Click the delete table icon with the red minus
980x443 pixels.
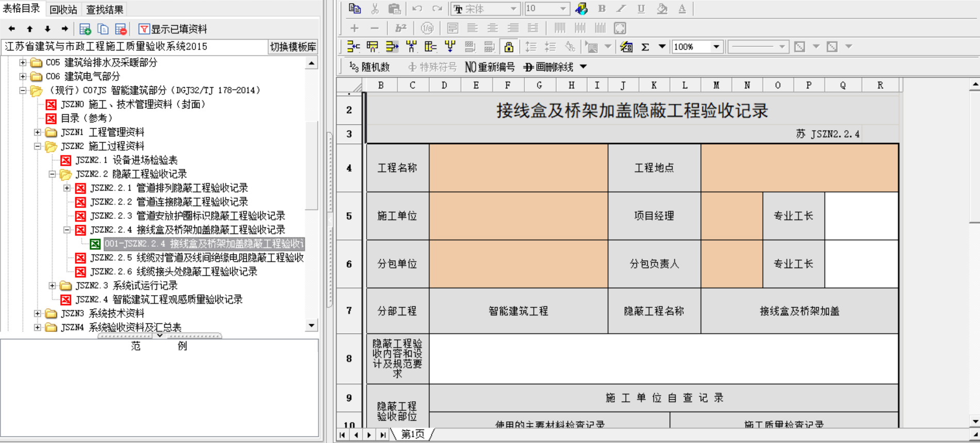[121, 29]
